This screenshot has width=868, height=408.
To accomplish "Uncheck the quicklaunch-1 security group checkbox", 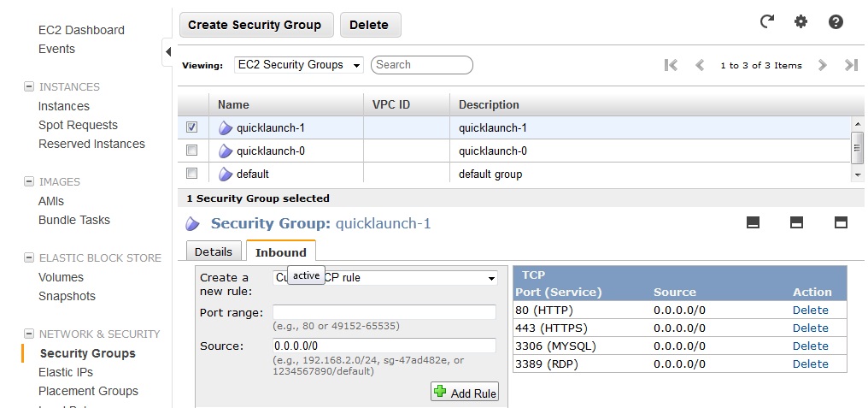I will coord(192,127).
